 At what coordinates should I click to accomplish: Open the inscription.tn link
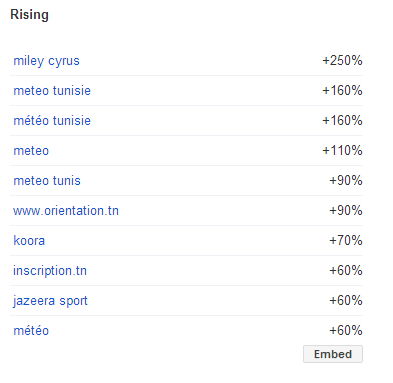[50, 271]
